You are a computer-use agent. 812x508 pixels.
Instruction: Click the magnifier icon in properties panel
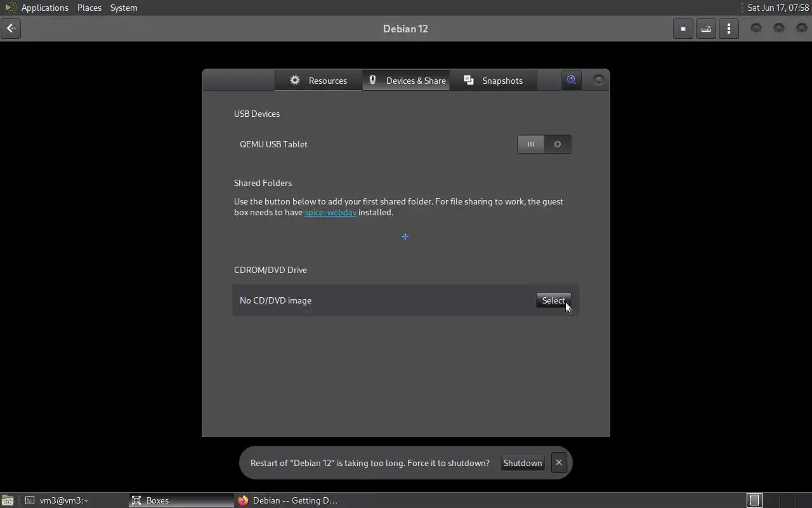tap(572, 80)
